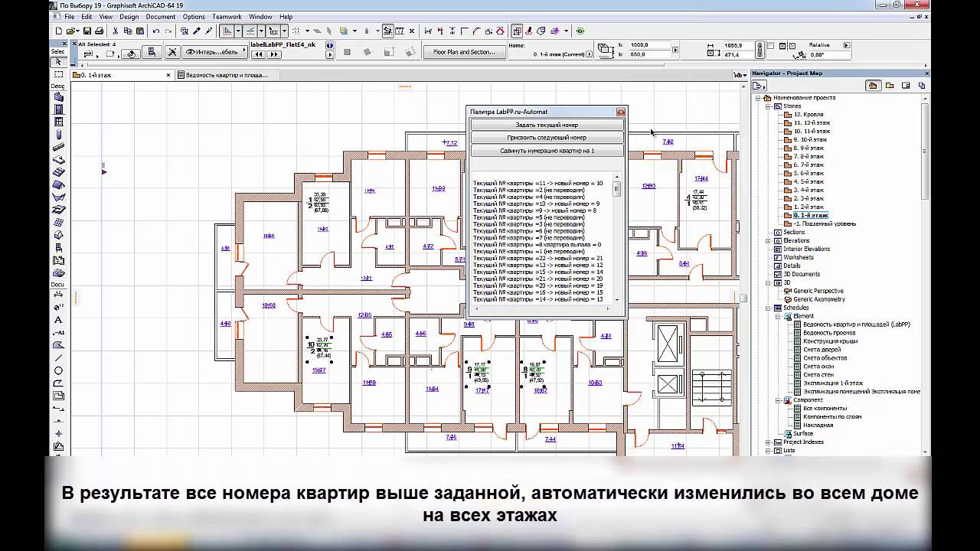980x551 pixels.
Task: Select the Window tool in the toolbox
Action: 58,122
